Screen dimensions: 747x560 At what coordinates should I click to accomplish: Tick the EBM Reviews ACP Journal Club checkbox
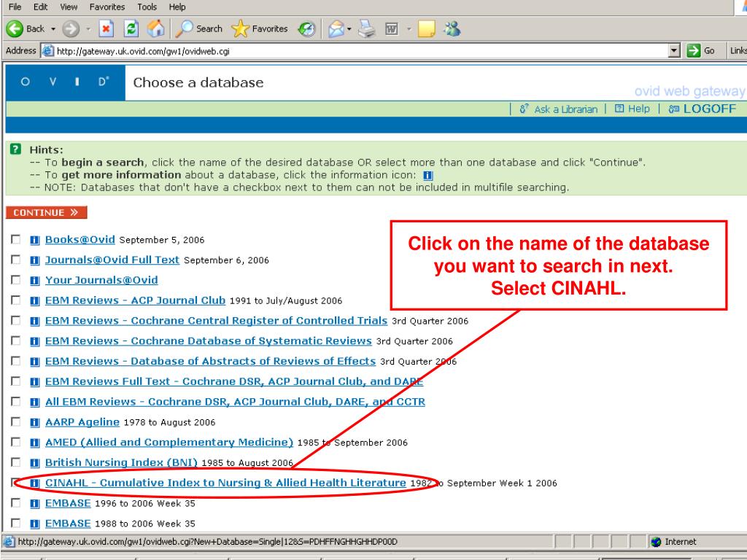pos(16,300)
